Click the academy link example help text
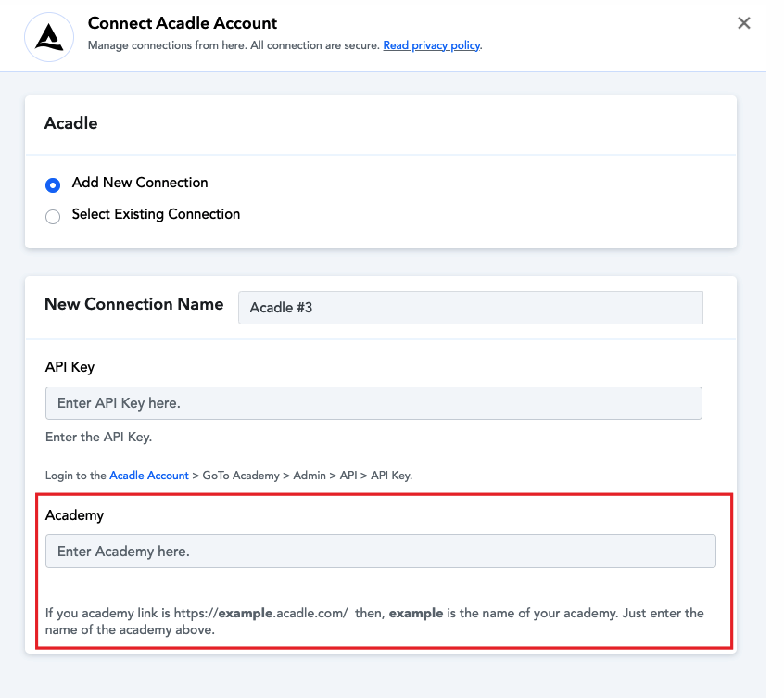 click(x=374, y=621)
